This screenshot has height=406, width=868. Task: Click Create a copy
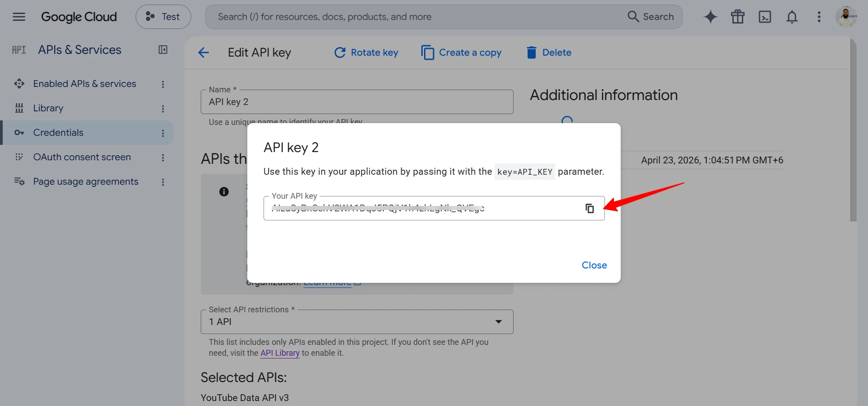462,53
